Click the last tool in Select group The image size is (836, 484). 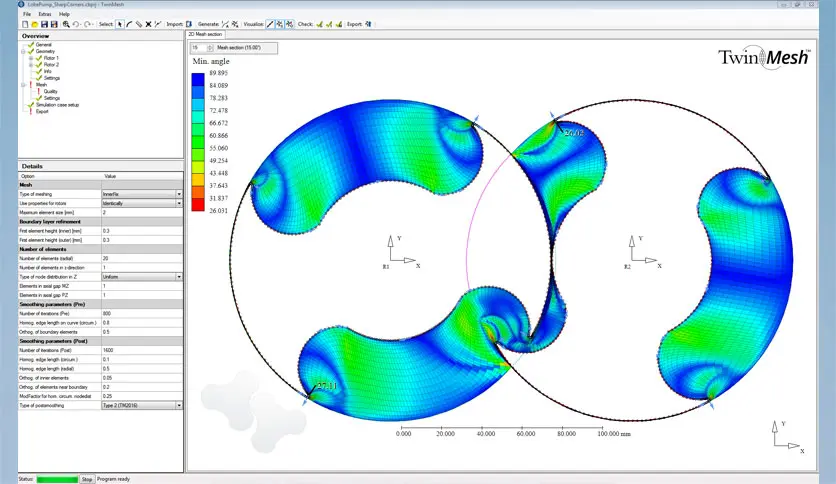coord(158,24)
